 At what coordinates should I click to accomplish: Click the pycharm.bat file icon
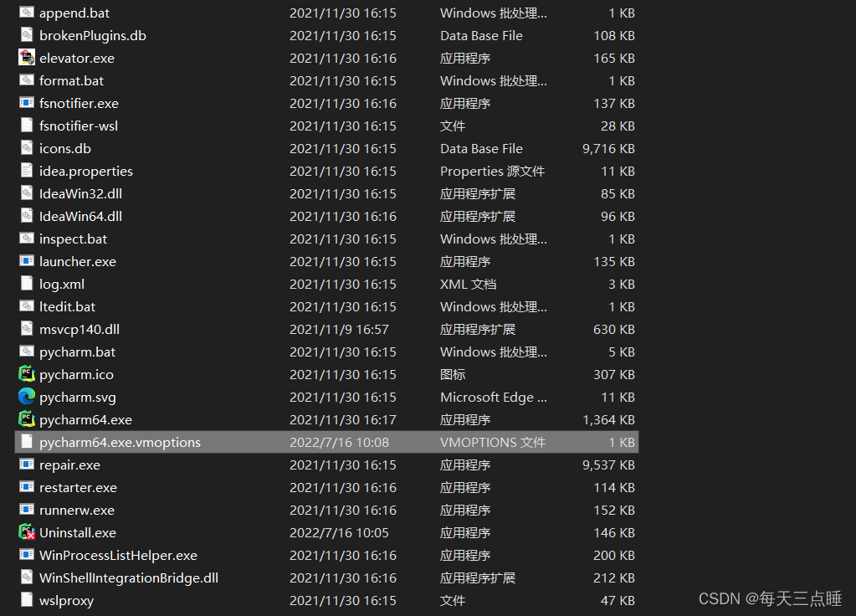tap(27, 352)
